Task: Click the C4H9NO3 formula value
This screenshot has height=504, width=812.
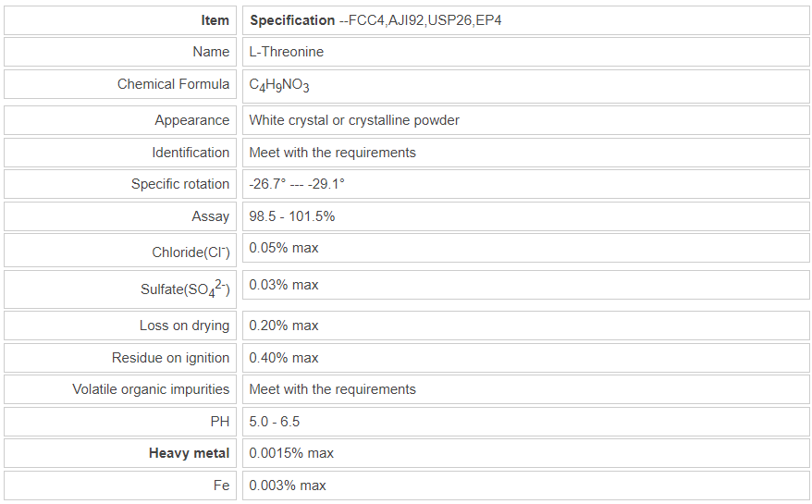Action: point(279,86)
